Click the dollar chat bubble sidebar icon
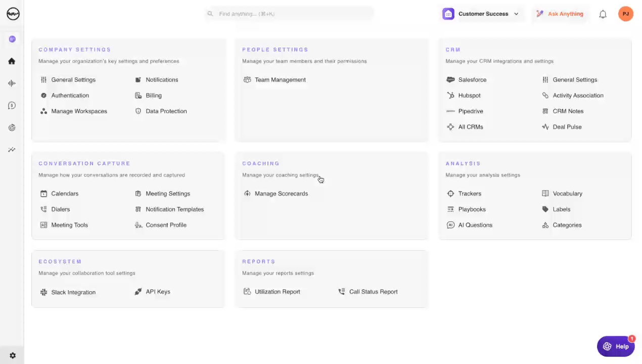 (x=12, y=106)
